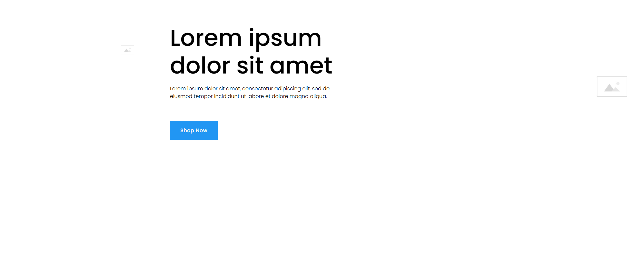Click "tempor" in the paragraph text

(203, 96)
